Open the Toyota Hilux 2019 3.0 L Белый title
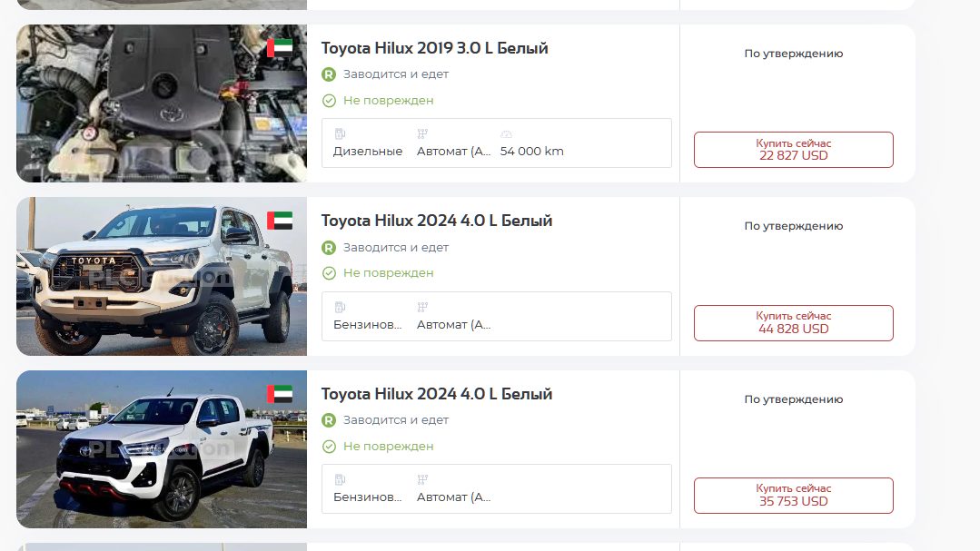This screenshot has width=980, height=551. coord(435,48)
